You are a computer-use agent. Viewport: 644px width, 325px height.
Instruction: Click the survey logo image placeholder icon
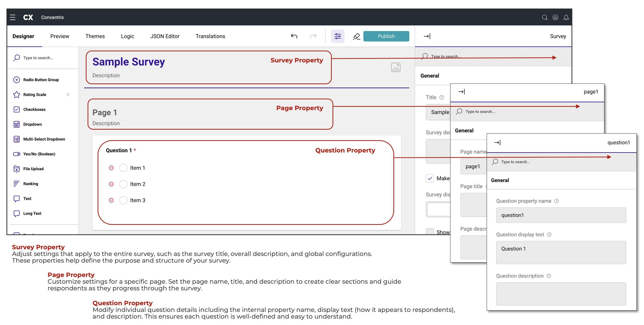pyautogui.click(x=396, y=67)
